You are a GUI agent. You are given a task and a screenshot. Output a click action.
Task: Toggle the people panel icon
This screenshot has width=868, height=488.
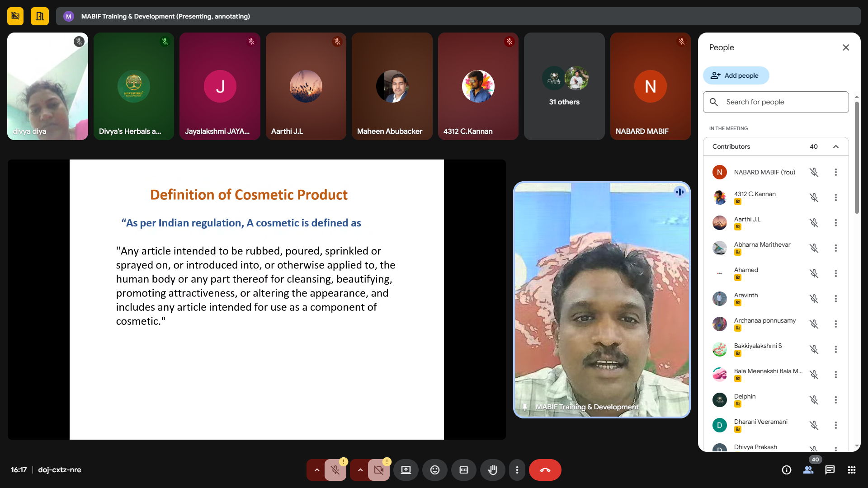[808, 470]
